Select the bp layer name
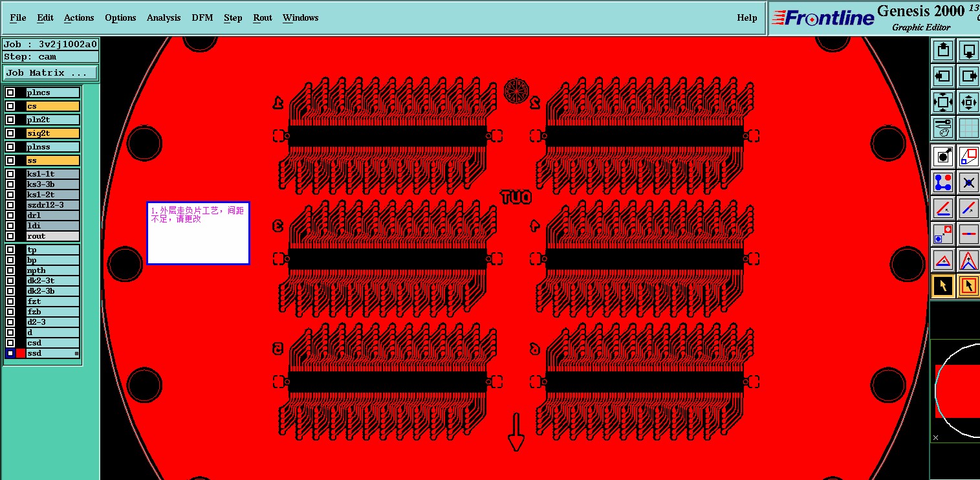 click(x=52, y=260)
